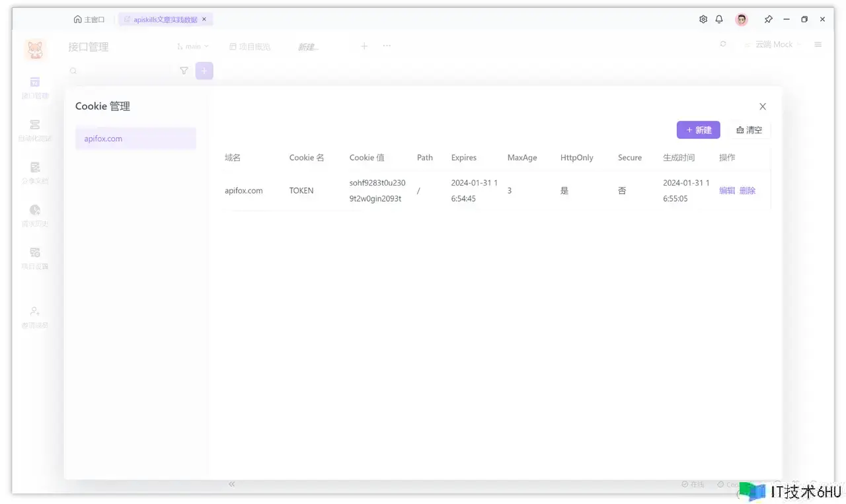Collapse sidebar with double chevron icon

click(x=232, y=484)
